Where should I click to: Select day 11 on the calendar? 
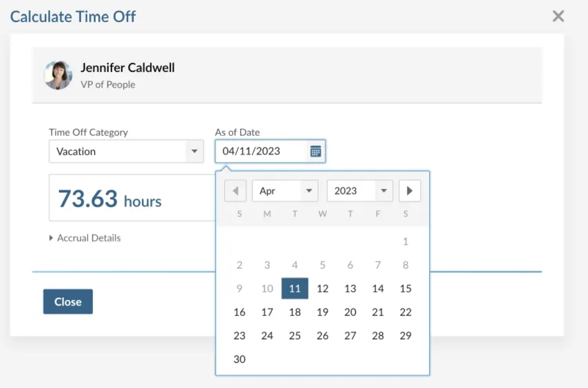[x=295, y=288]
